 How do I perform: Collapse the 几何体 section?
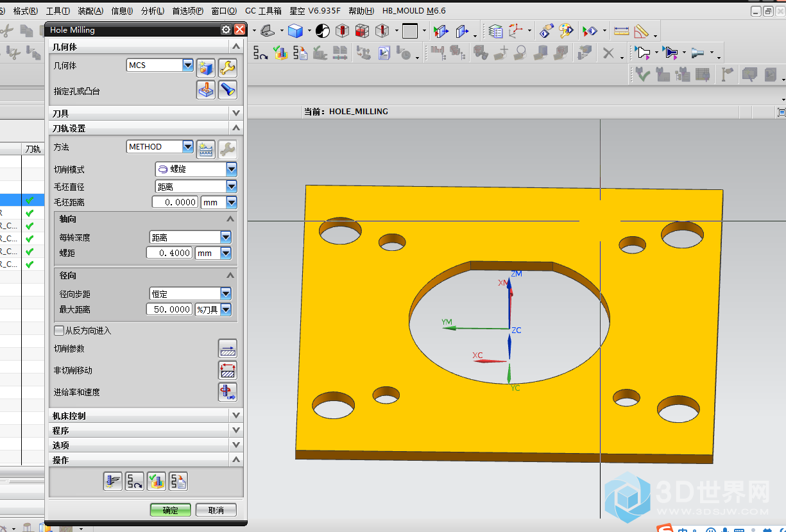(x=236, y=47)
